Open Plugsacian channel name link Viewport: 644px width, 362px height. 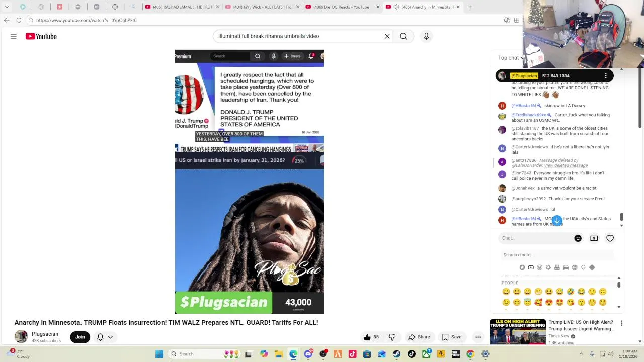pyautogui.click(x=45, y=334)
